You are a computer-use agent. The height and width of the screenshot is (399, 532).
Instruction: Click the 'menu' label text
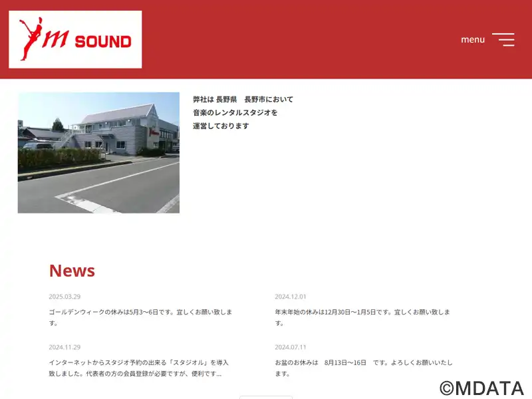(x=473, y=40)
